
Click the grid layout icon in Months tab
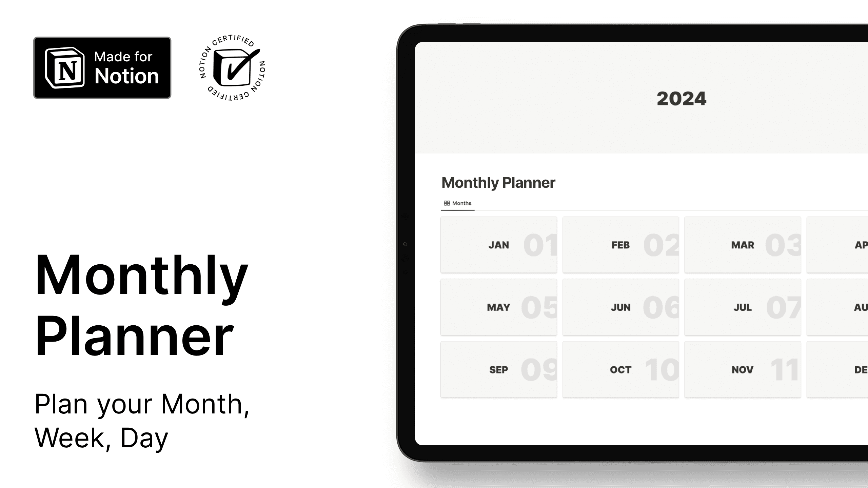coord(447,203)
